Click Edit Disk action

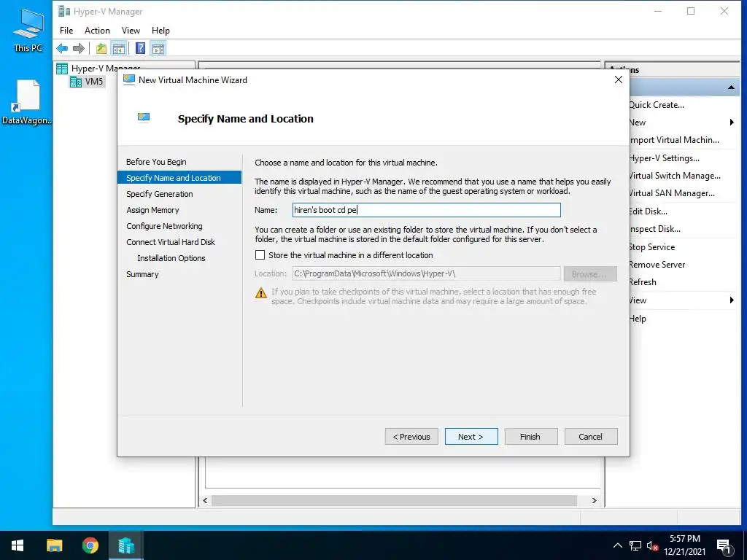click(648, 211)
